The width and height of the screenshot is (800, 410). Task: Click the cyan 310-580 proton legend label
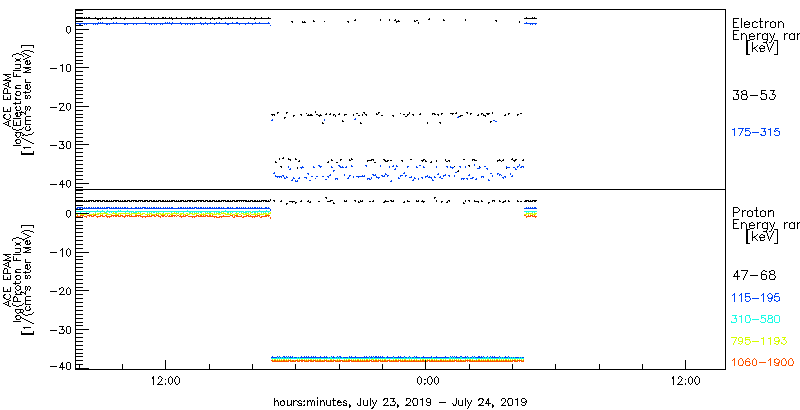(756, 320)
